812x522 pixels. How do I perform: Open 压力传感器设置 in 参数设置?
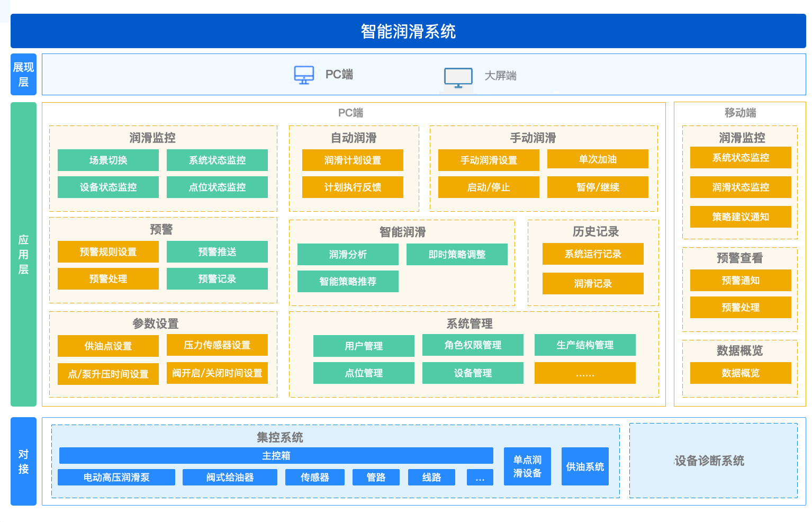217,345
